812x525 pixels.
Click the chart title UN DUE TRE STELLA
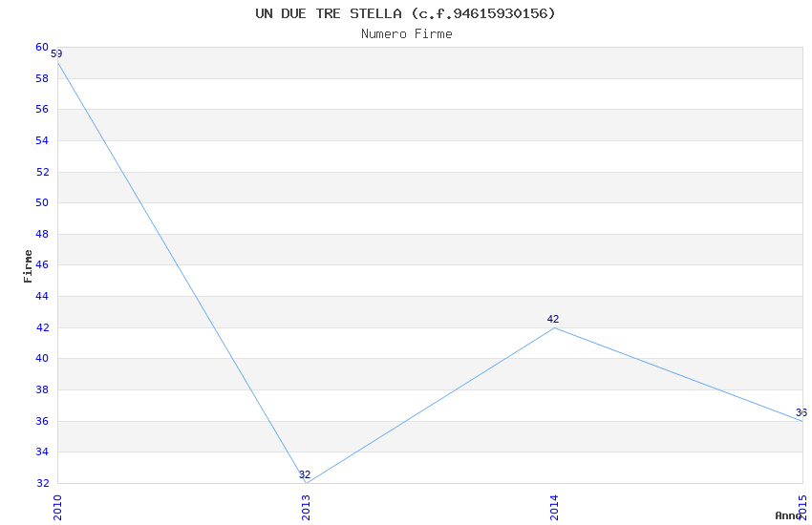pos(405,13)
